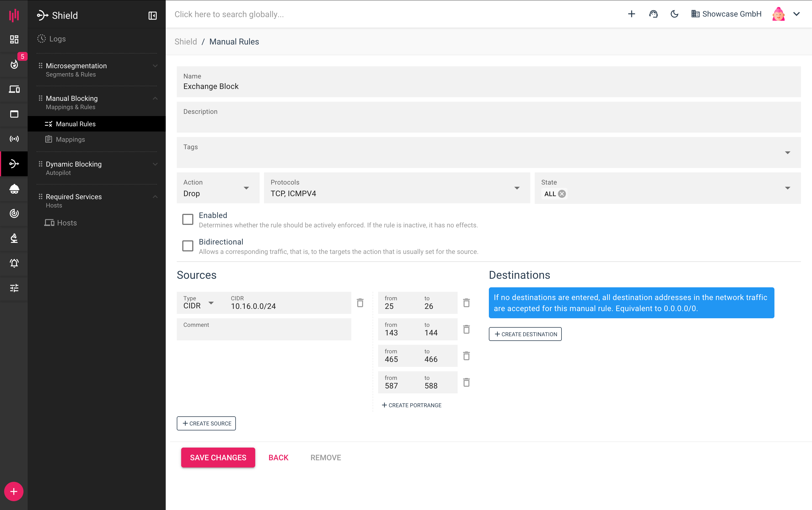Click the flame icon with badge 5
The width and height of the screenshot is (812, 510).
(14, 64)
